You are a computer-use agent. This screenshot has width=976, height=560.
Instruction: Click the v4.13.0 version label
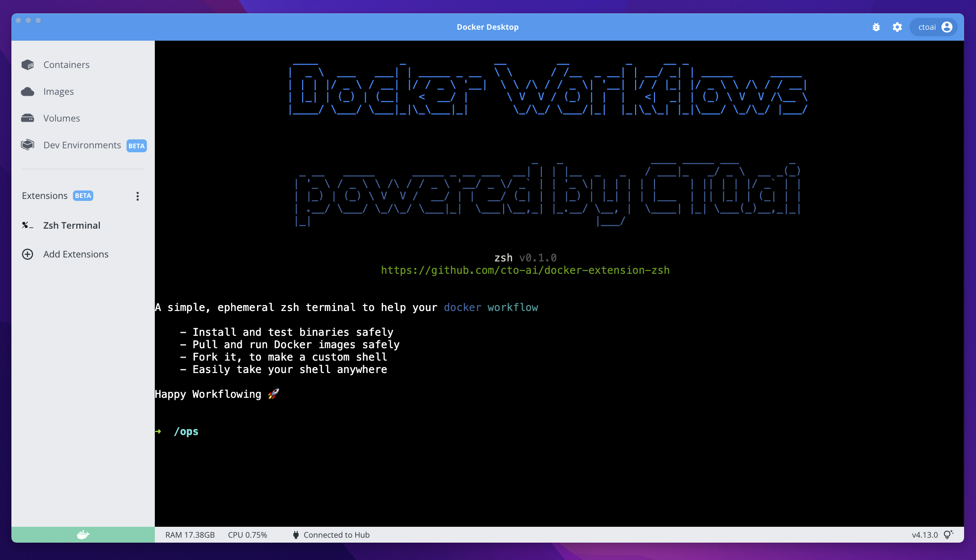tap(924, 535)
